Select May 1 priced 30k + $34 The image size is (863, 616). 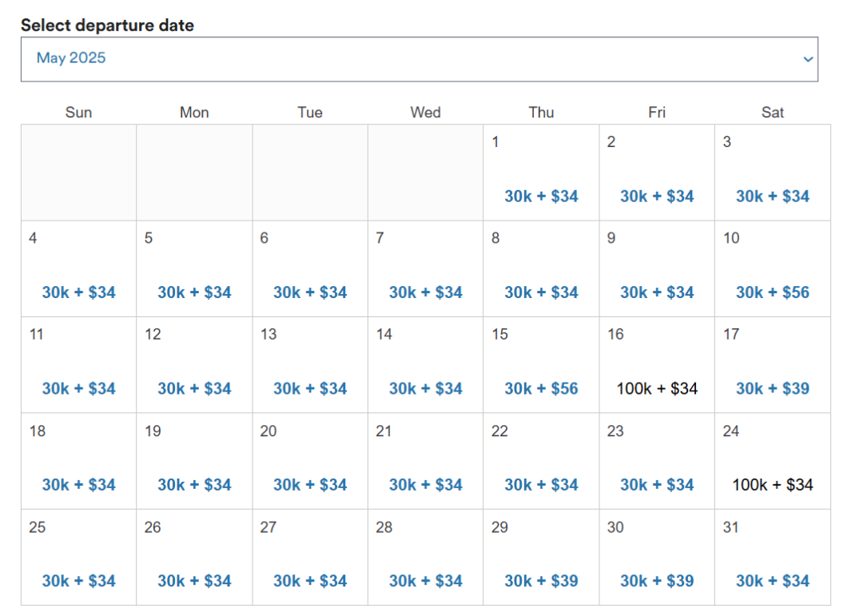pyautogui.click(x=541, y=173)
